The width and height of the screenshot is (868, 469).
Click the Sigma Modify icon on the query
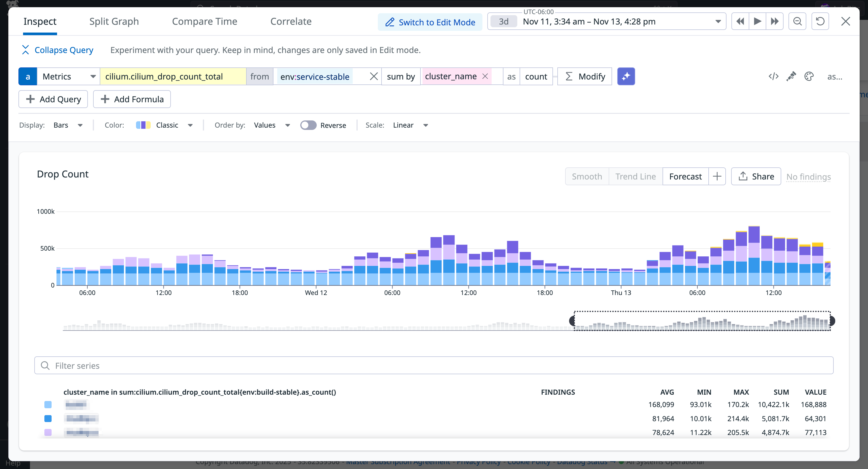tap(569, 76)
